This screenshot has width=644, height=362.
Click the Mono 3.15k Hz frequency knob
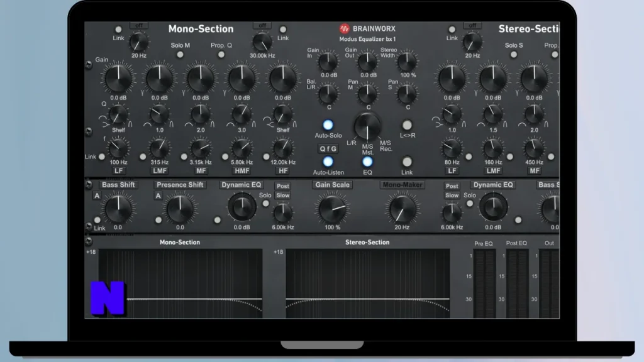click(x=201, y=148)
